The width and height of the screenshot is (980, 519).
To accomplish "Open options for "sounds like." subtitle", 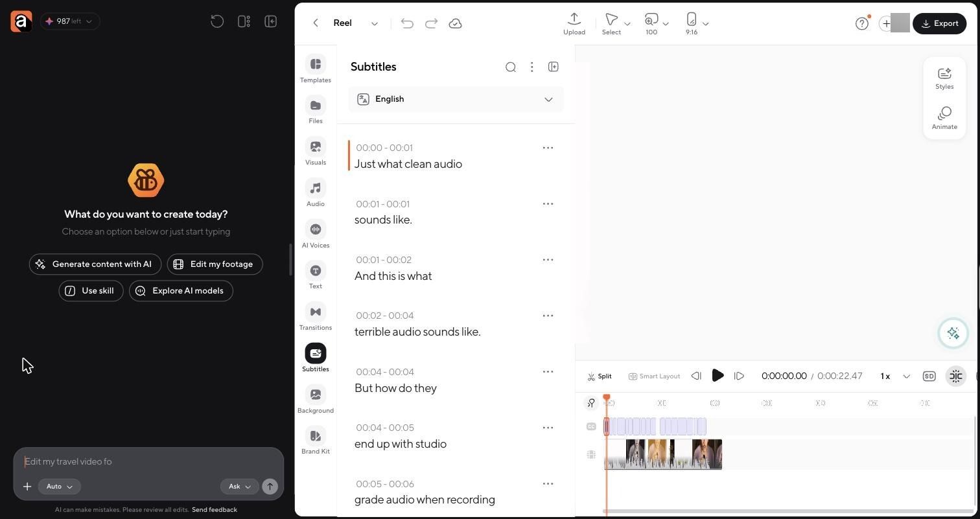I will 548,203.
